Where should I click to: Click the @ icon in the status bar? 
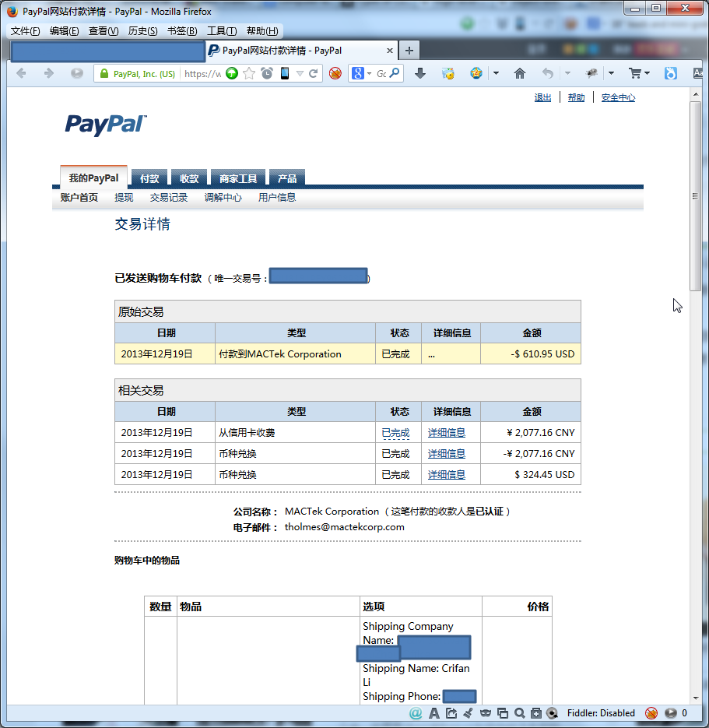click(416, 713)
